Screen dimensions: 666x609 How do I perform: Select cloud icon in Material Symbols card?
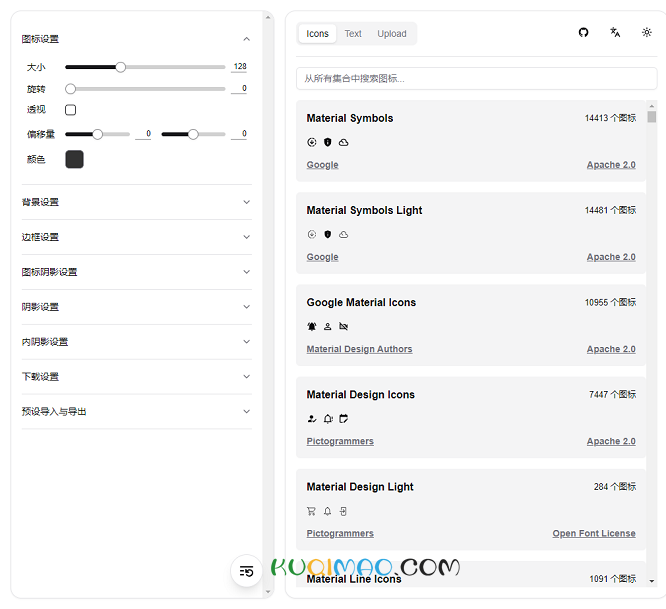343,142
